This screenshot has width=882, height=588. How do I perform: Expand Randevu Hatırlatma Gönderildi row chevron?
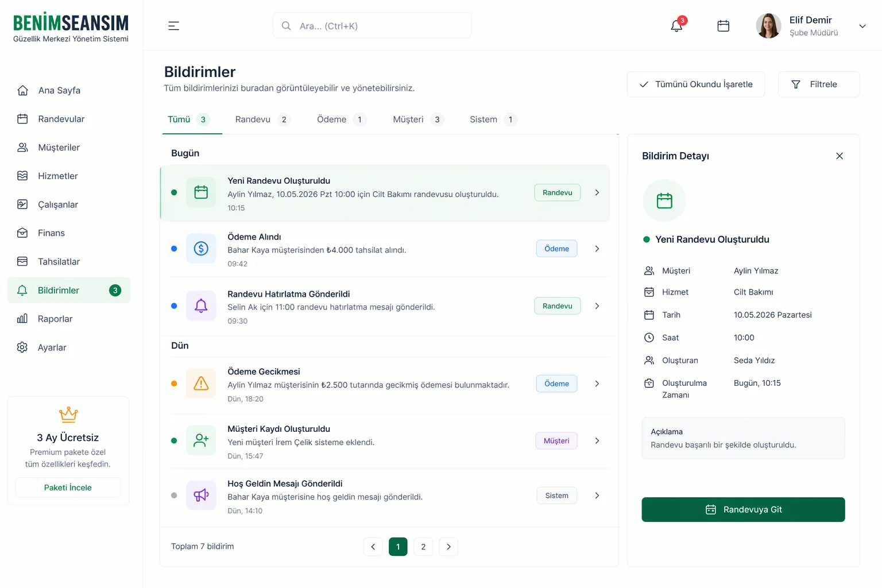tap(597, 306)
